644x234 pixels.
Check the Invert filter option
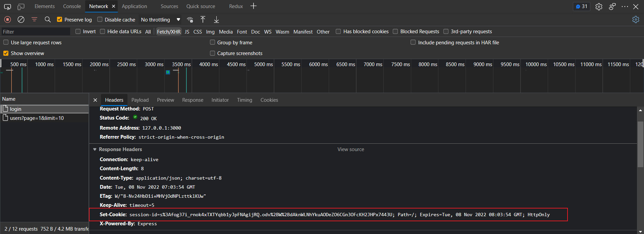78,32
